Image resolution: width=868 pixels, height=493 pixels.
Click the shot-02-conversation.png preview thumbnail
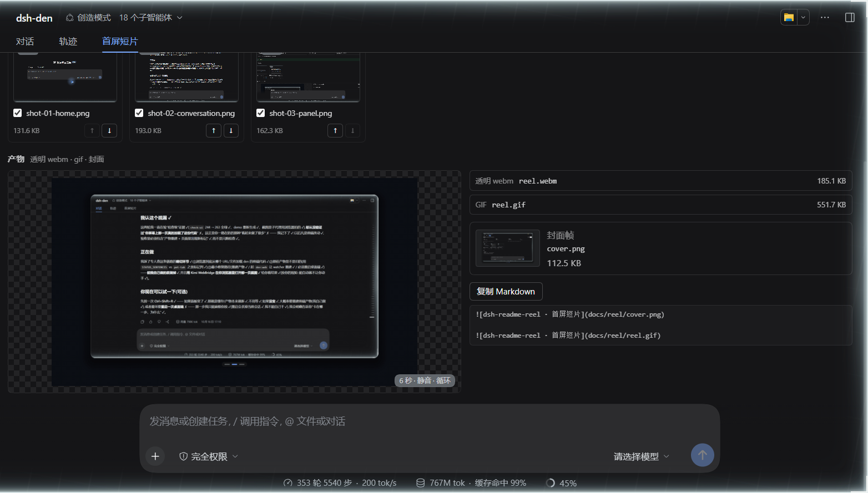[x=187, y=78]
